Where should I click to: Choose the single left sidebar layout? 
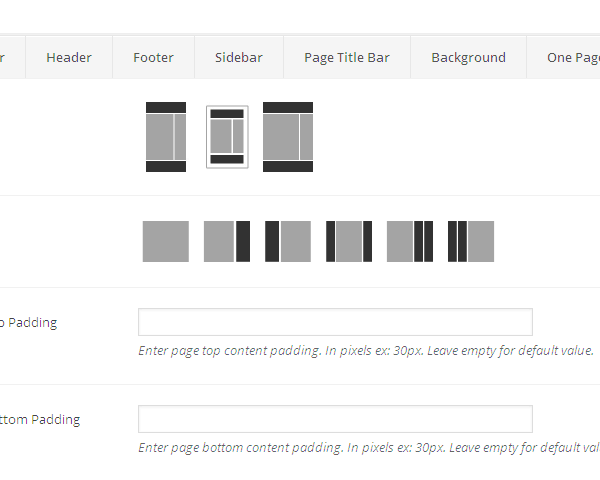288,242
